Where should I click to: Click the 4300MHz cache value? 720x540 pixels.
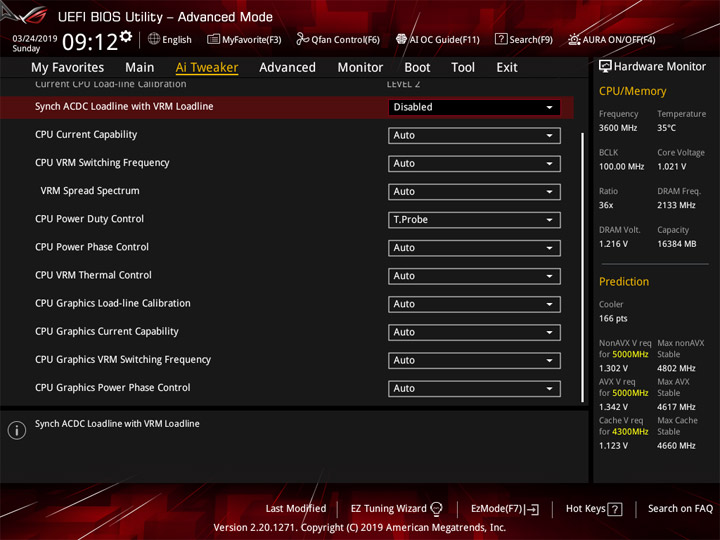(x=630, y=432)
